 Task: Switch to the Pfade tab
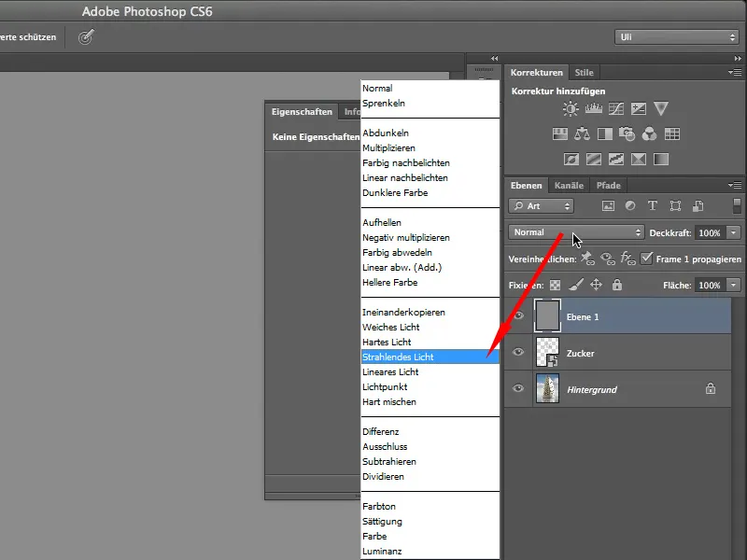click(609, 185)
